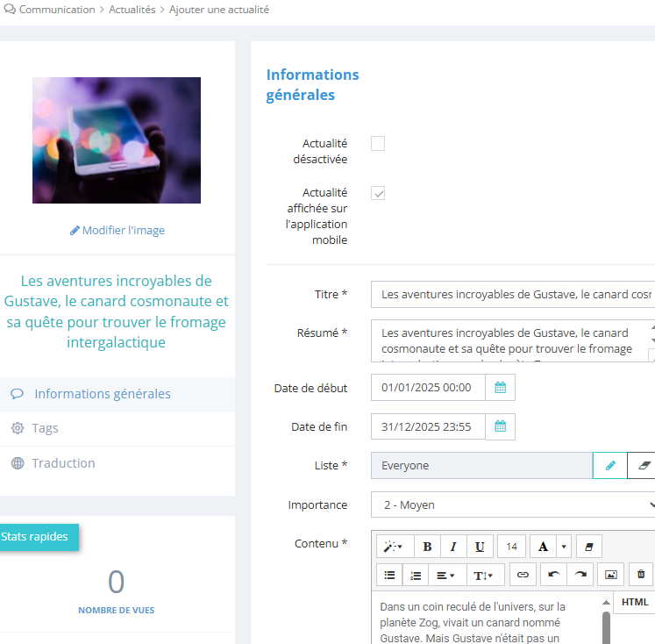The image size is (655, 644).
Task: Open the calendar for Date de début
Action: click(501, 387)
